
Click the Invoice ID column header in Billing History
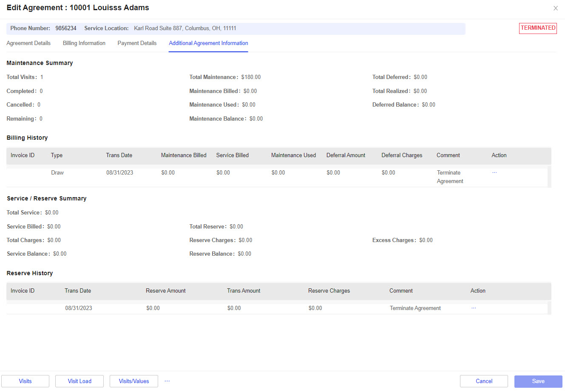[22, 155]
